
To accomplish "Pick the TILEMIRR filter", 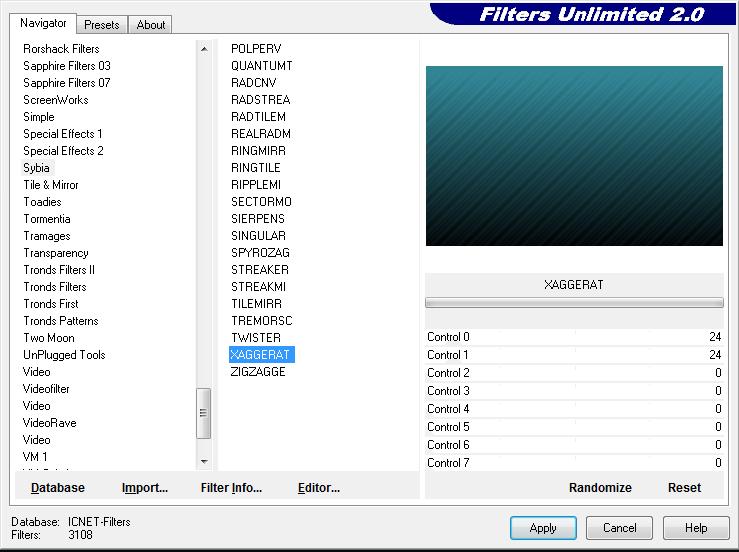I will coord(256,304).
